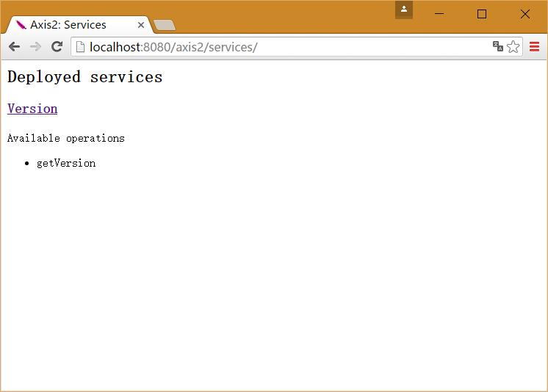Open the Chrome hamburger menu
This screenshot has height=392, width=548.
(534, 46)
